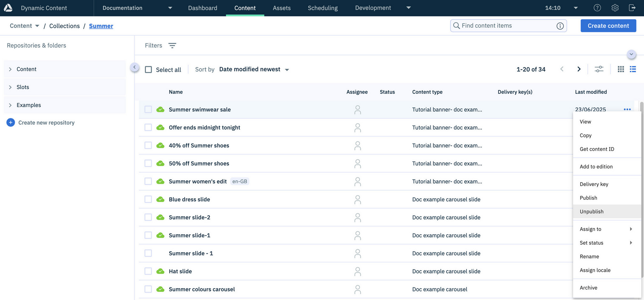This screenshot has width=644, height=300.
Task: Click assignee icon for Hat slide
Action: coord(358,272)
